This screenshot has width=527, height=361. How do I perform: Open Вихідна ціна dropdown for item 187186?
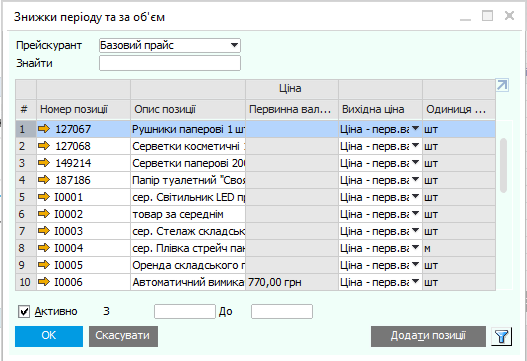pos(415,179)
